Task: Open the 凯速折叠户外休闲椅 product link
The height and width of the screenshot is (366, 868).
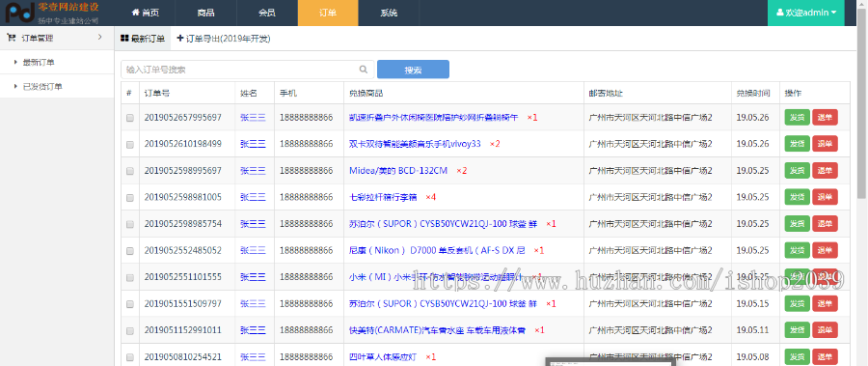Action: pos(433,117)
